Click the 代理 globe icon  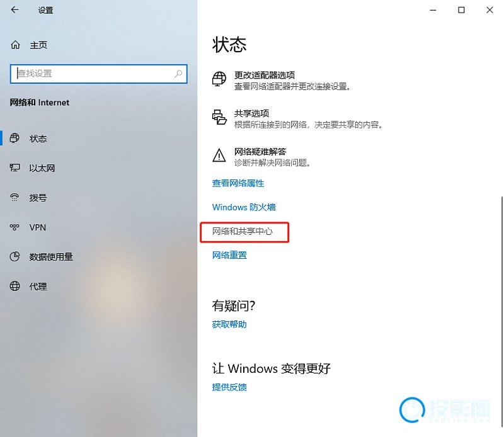click(14, 286)
